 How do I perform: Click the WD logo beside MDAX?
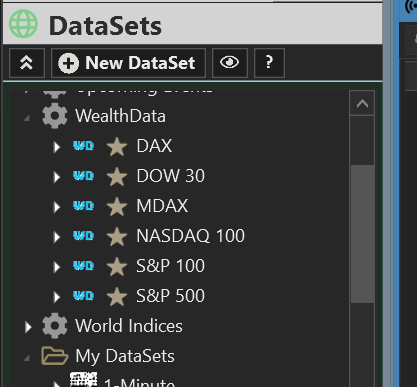coord(83,206)
